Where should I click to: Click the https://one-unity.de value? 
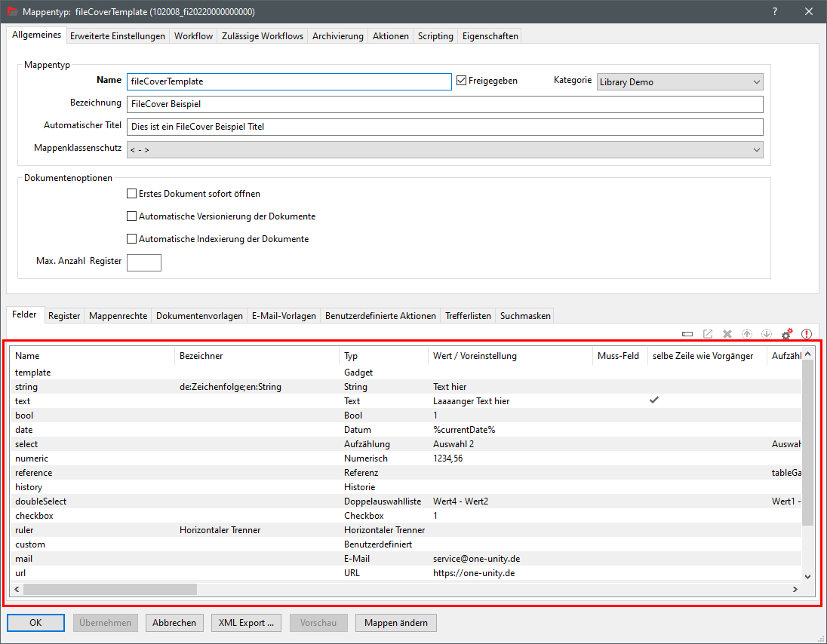coord(474,573)
